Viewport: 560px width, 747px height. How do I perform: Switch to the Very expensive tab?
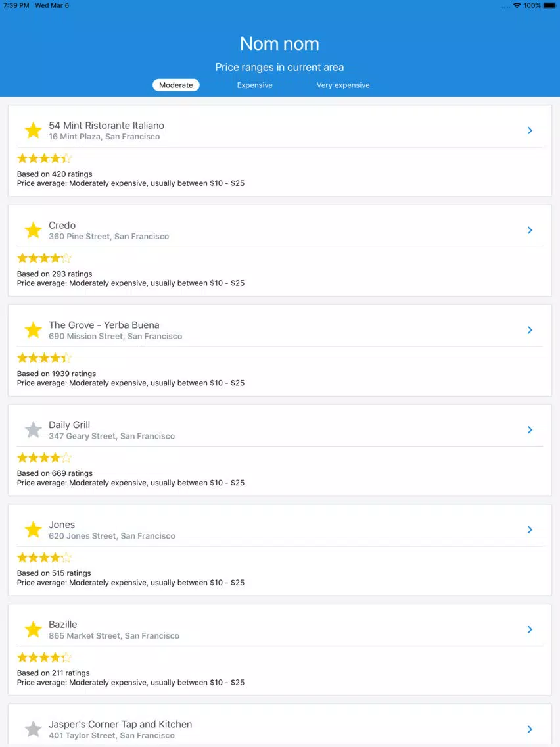tap(343, 85)
